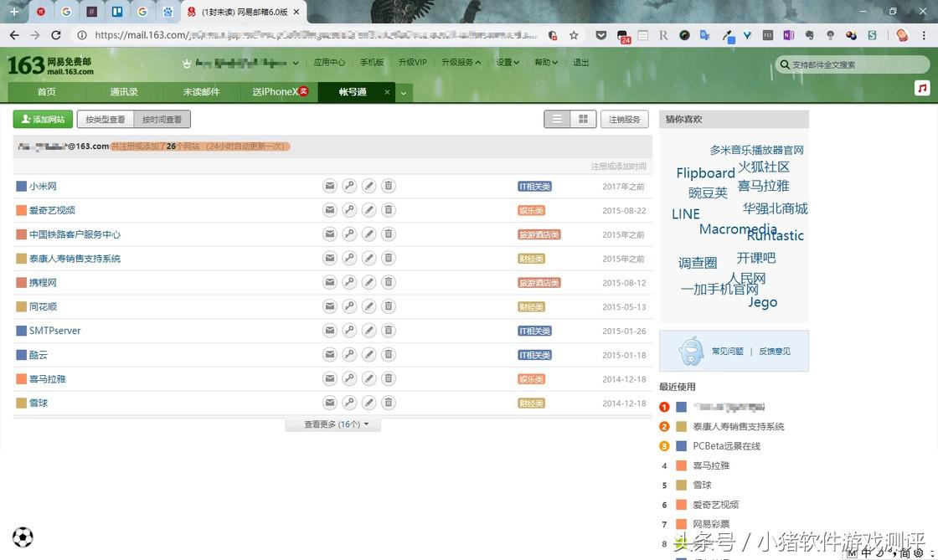Viewport: 938px width, 560px height.
Task: Click 反馈意见 link
Action: [x=775, y=352]
